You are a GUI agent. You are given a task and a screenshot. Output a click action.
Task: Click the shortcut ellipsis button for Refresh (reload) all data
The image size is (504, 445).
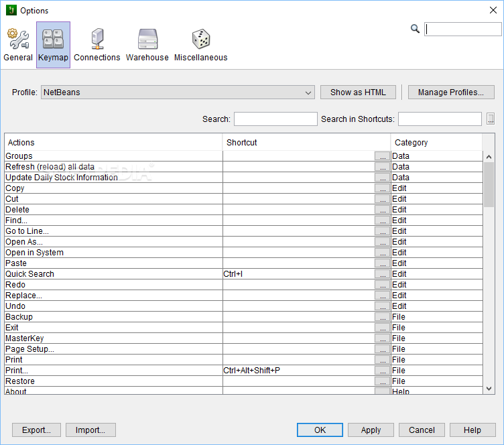coord(382,167)
